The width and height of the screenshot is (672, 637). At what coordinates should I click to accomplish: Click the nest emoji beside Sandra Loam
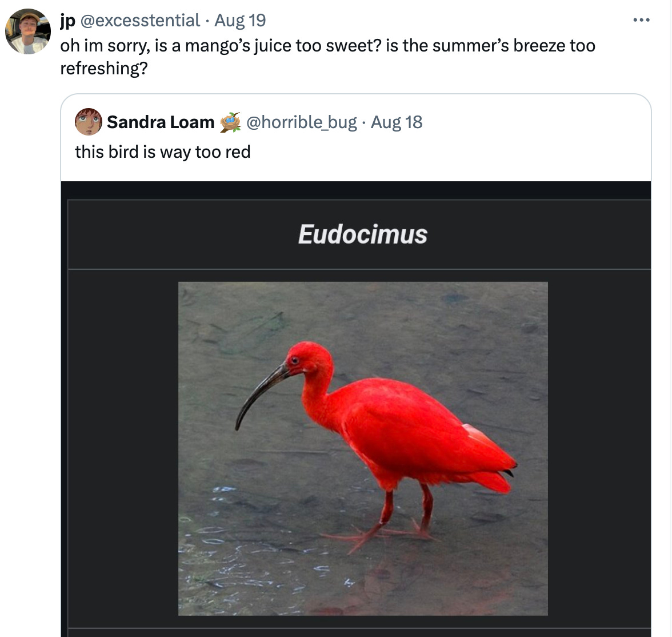230,122
